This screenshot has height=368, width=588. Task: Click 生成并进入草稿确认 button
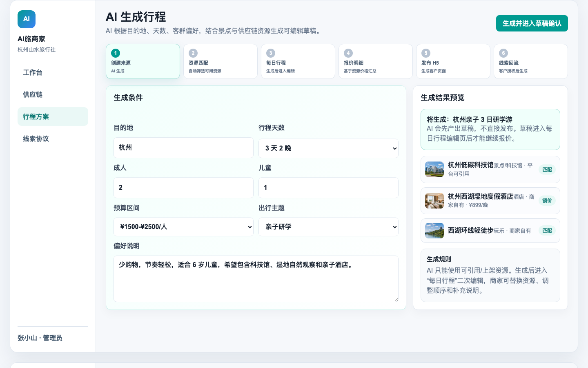point(532,23)
